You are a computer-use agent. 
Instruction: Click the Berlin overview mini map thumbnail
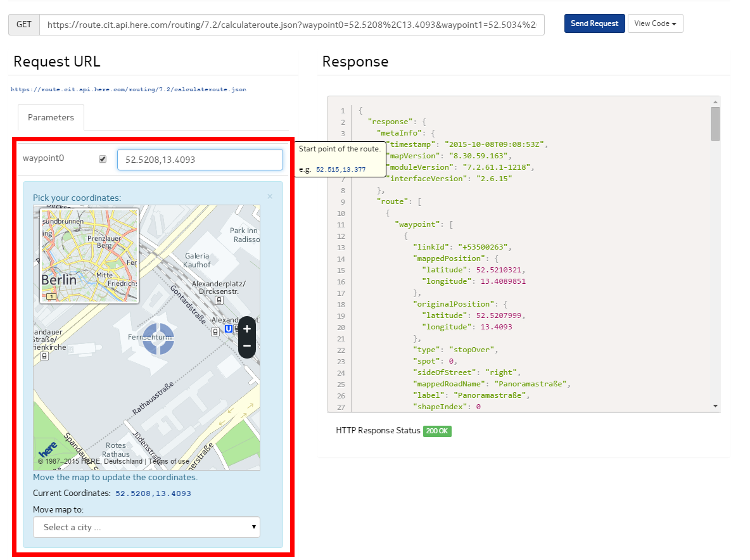[89, 256]
